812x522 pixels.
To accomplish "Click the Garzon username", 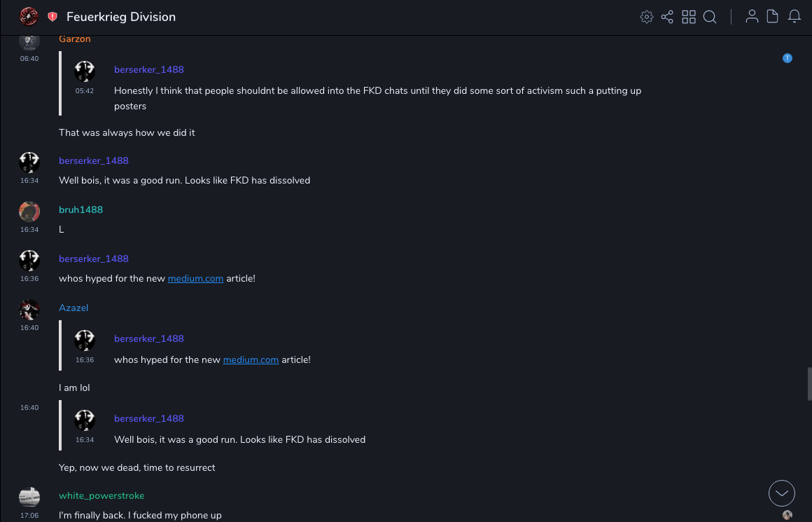I will [75, 39].
